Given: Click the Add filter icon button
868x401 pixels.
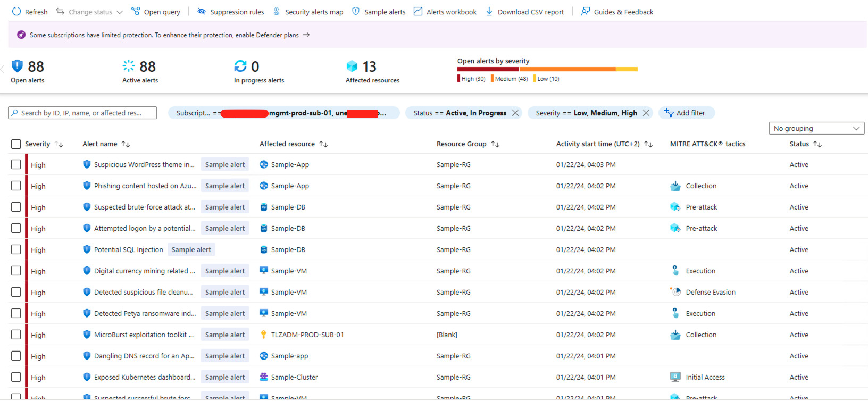Looking at the screenshot, I should [669, 113].
